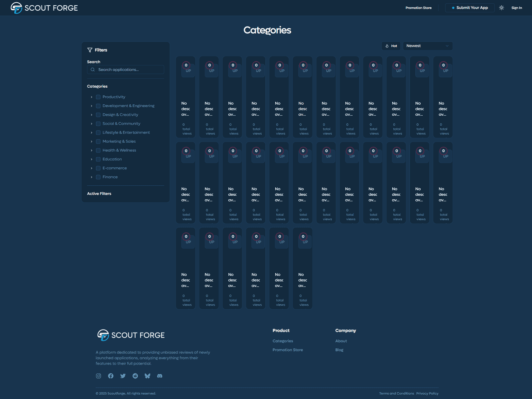Viewport: 532px width, 399px height.
Task: Open the Privacy Policy link
Action: click(427, 393)
